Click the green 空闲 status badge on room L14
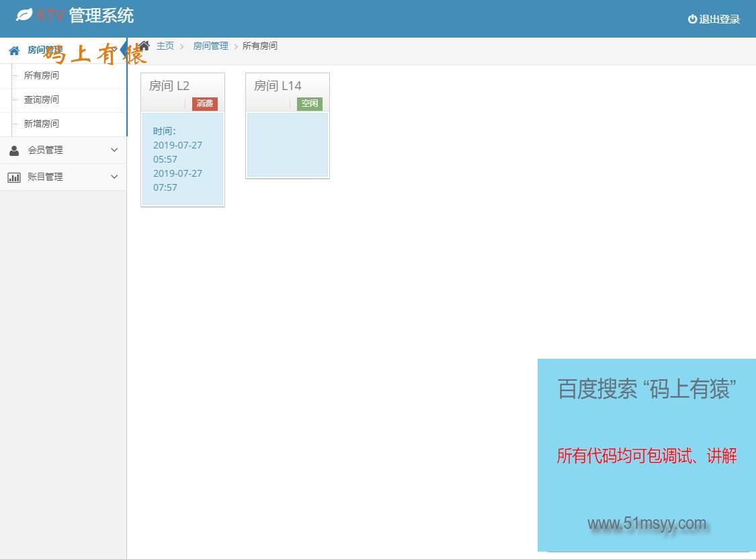 coord(309,103)
